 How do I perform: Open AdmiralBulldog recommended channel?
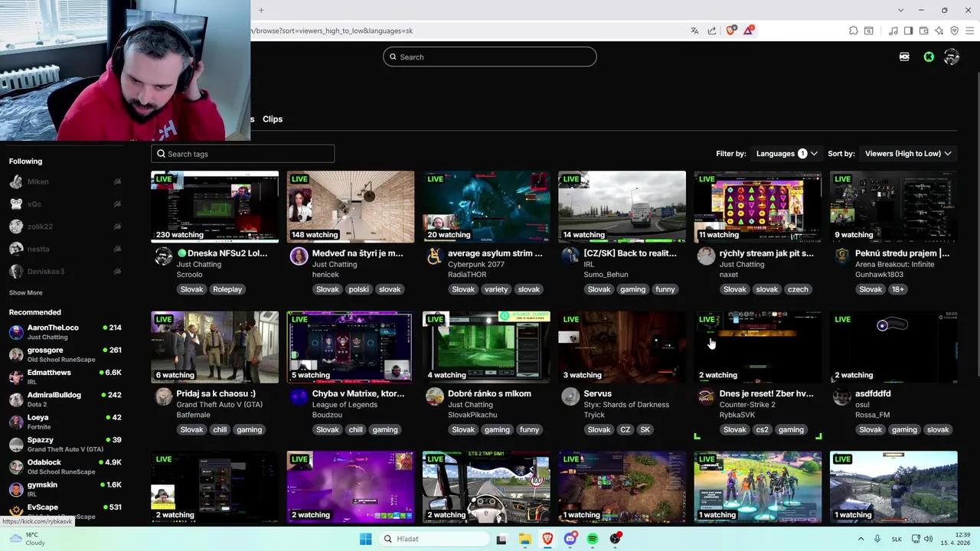click(x=66, y=399)
